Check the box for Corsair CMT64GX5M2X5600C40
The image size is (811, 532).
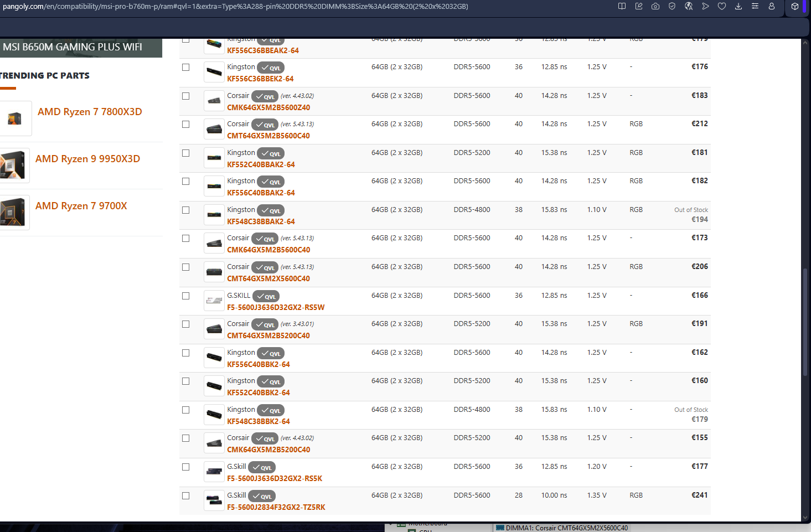pyautogui.click(x=186, y=267)
